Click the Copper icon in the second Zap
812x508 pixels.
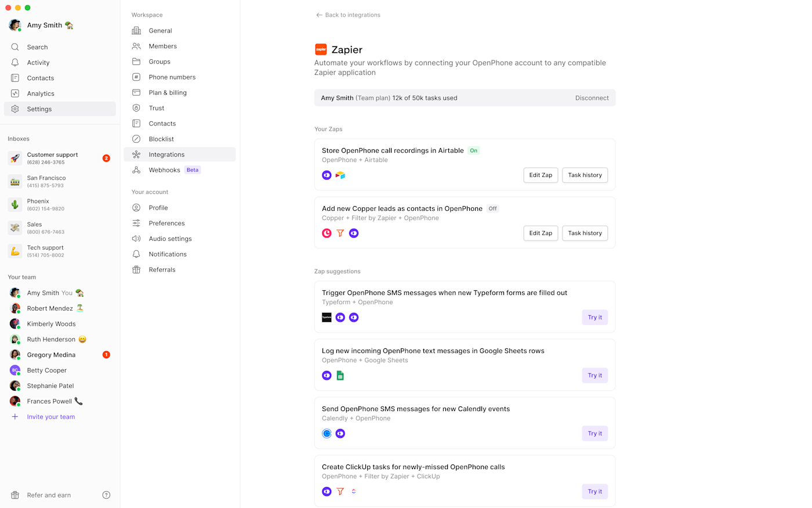pyautogui.click(x=327, y=233)
